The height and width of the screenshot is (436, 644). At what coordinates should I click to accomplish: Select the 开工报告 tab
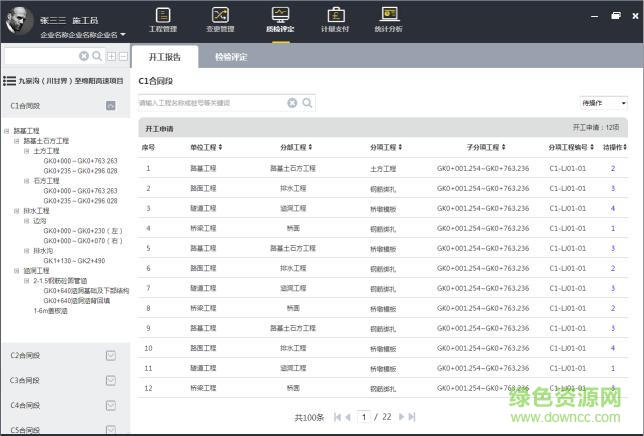point(164,58)
